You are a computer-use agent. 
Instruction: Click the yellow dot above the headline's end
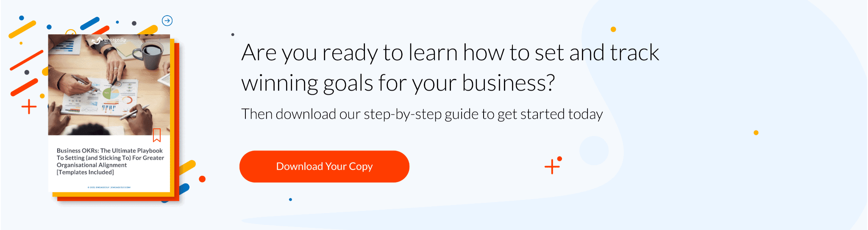613,29
